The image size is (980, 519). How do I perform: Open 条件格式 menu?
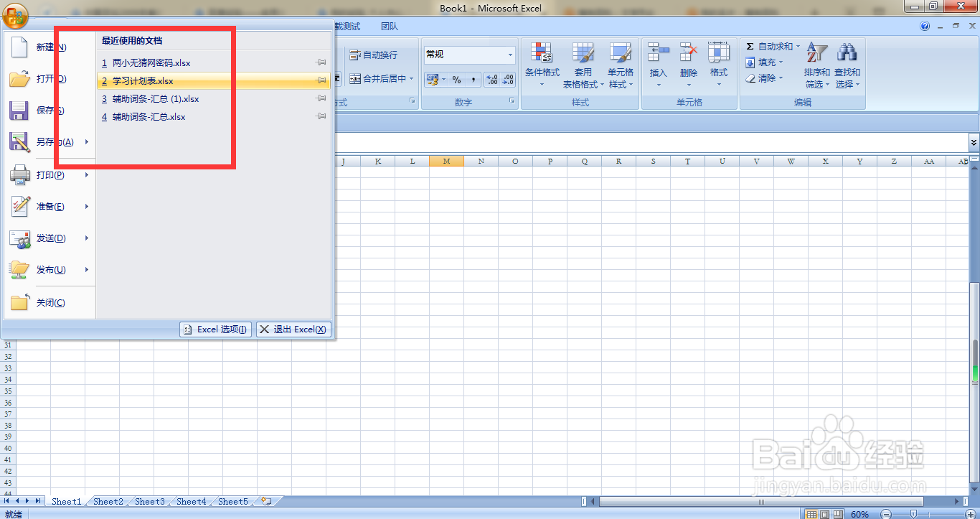542,65
